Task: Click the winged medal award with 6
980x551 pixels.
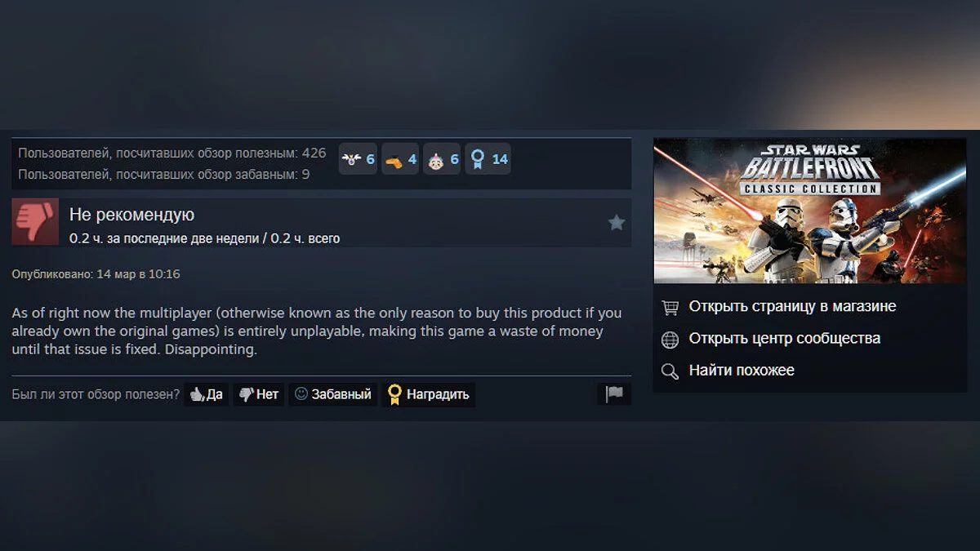Action: tap(358, 159)
